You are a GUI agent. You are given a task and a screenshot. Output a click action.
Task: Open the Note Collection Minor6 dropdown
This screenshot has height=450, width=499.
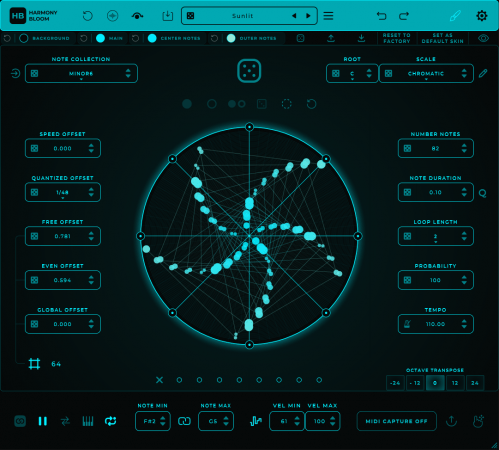point(81,73)
